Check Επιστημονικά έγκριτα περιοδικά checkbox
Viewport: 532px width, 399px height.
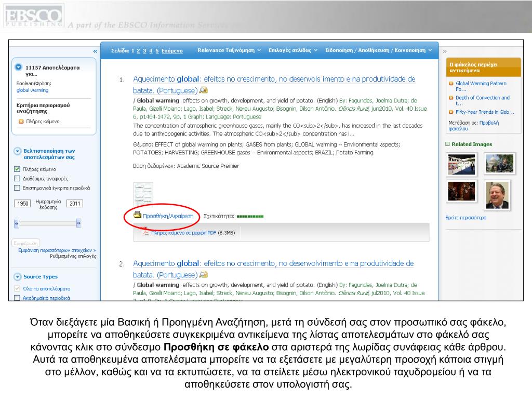pyautogui.click(x=17, y=188)
